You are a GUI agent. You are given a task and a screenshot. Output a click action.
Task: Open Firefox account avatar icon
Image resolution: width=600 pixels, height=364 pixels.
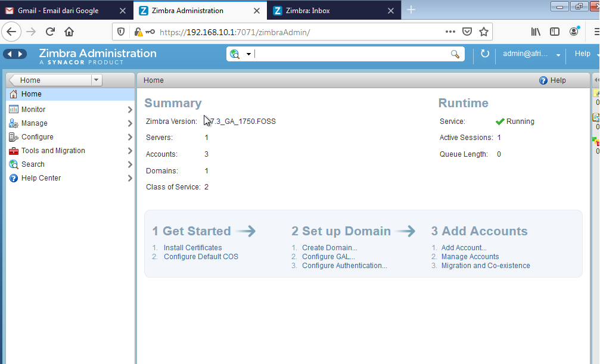coord(574,32)
